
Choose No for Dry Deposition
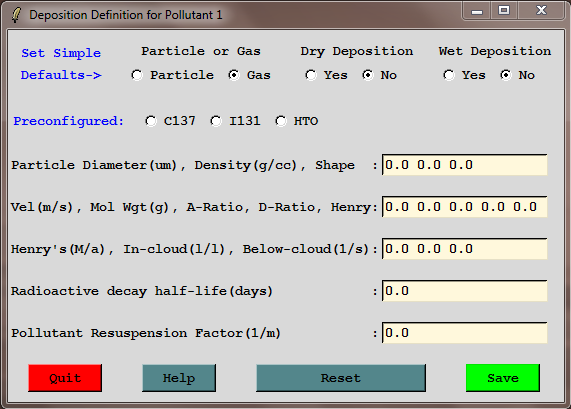(x=368, y=75)
